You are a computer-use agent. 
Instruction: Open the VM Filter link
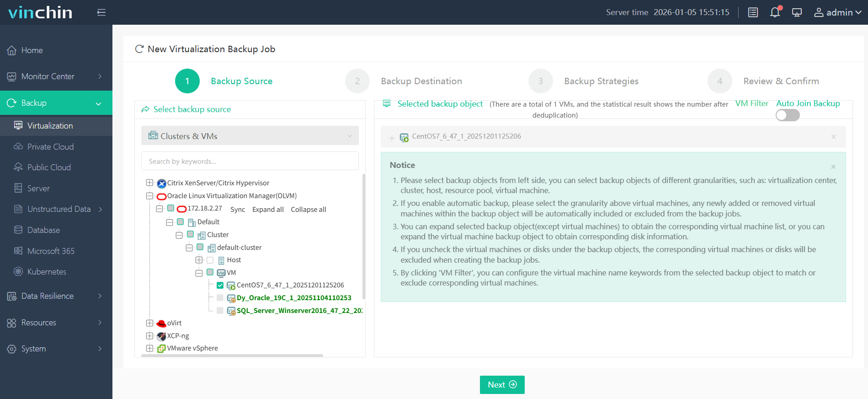(x=751, y=103)
